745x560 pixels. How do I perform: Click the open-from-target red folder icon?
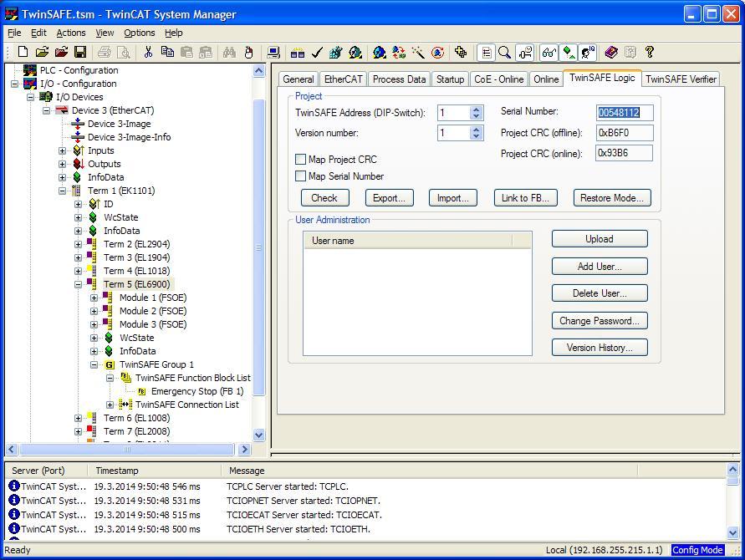click(x=61, y=53)
